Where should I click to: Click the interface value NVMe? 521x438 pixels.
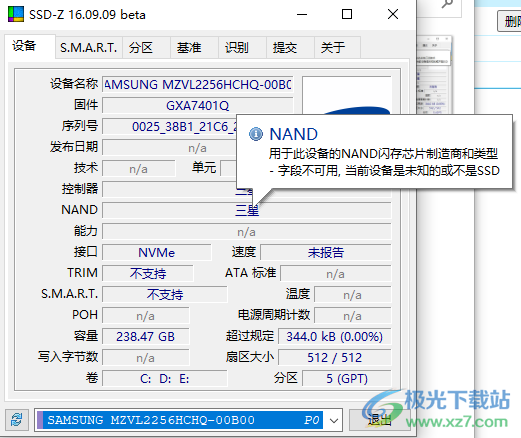click(157, 252)
